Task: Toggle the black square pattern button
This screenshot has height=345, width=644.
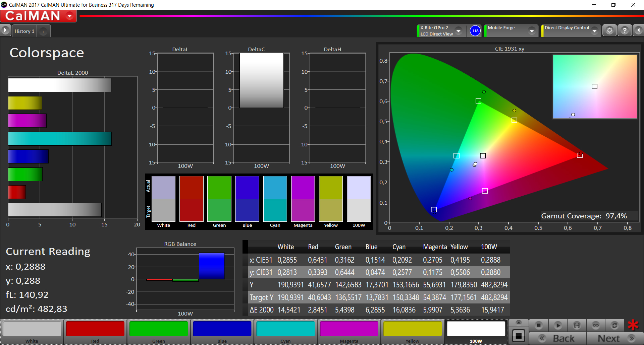Action: point(519,336)
